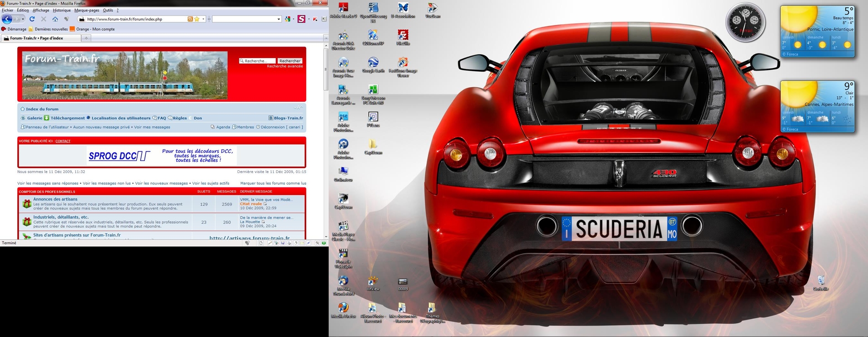
Task: Bookmark page with the star icon
Action: 197,19
